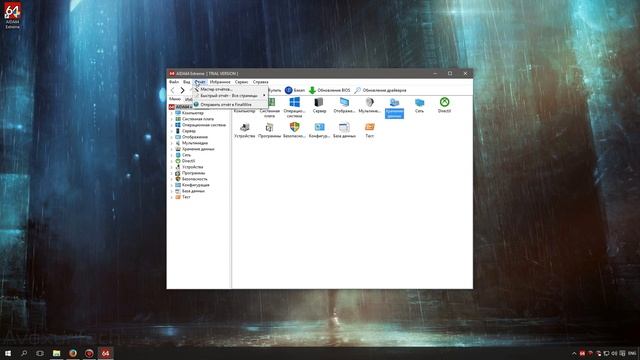
Task: Open the Windows Start menu
Action: point(8,353)
